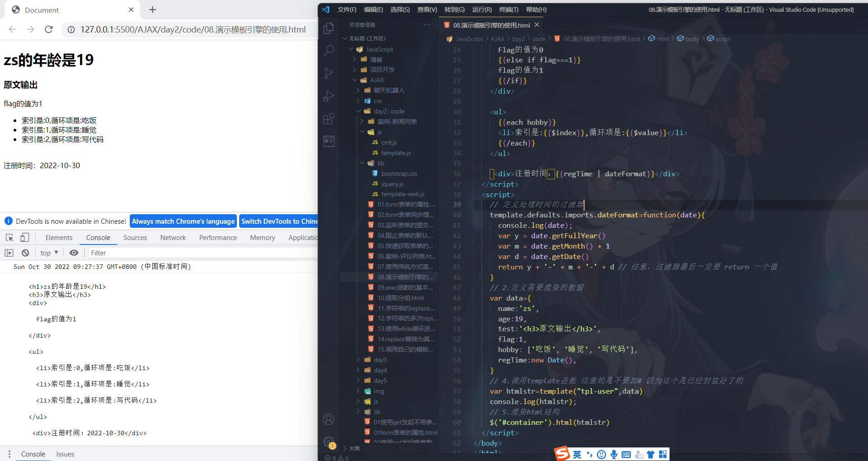868x461 pixels.
Task: Click Always match Chrome's language button
Action: [x=183, y=221]
